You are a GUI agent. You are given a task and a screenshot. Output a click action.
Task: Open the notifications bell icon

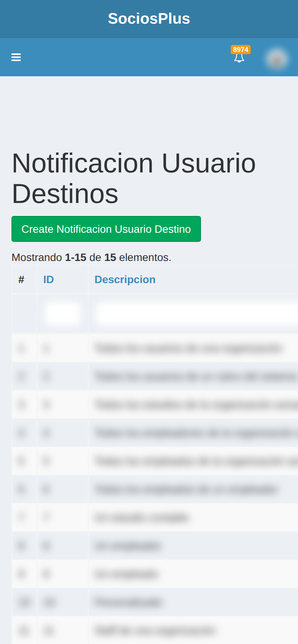point(239,58)
